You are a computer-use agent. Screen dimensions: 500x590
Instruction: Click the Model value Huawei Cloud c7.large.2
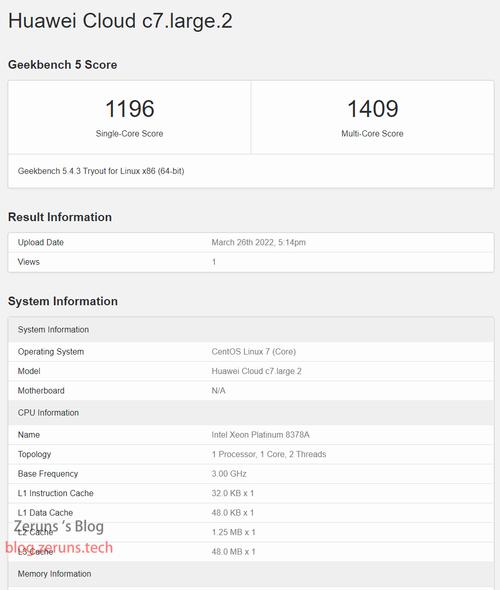[x=257, y=371]
